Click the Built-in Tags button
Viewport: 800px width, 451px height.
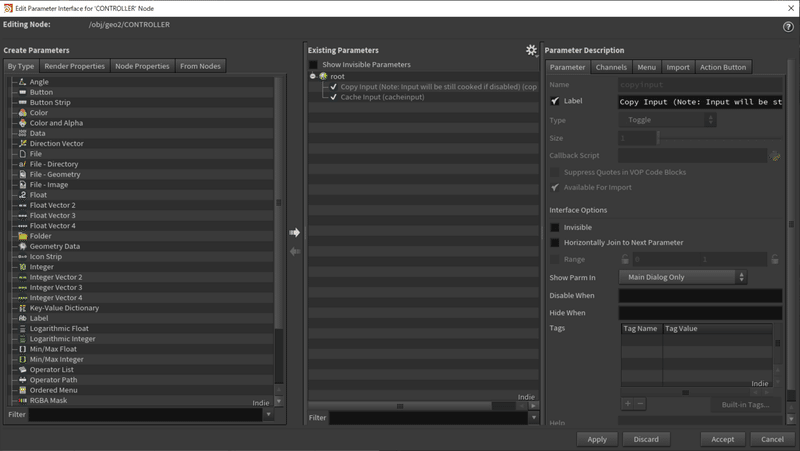pyautogui.click(x=745, y=405)
